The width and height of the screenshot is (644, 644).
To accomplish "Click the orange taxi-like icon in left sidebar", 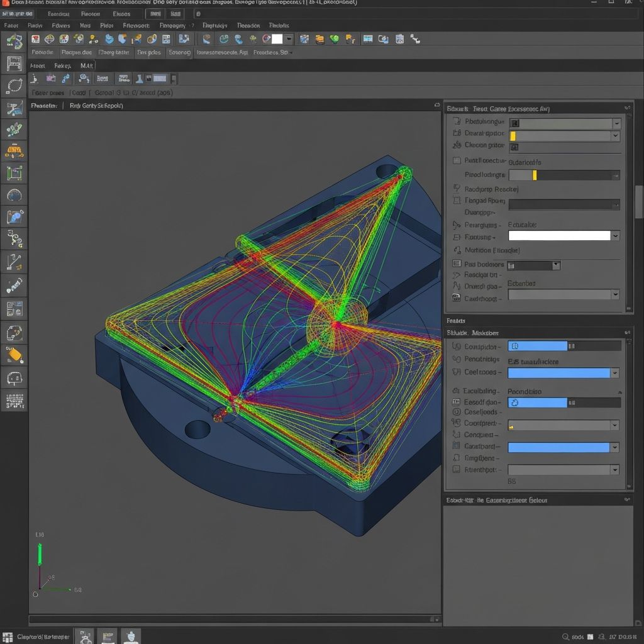I will [x=14, y=151].
